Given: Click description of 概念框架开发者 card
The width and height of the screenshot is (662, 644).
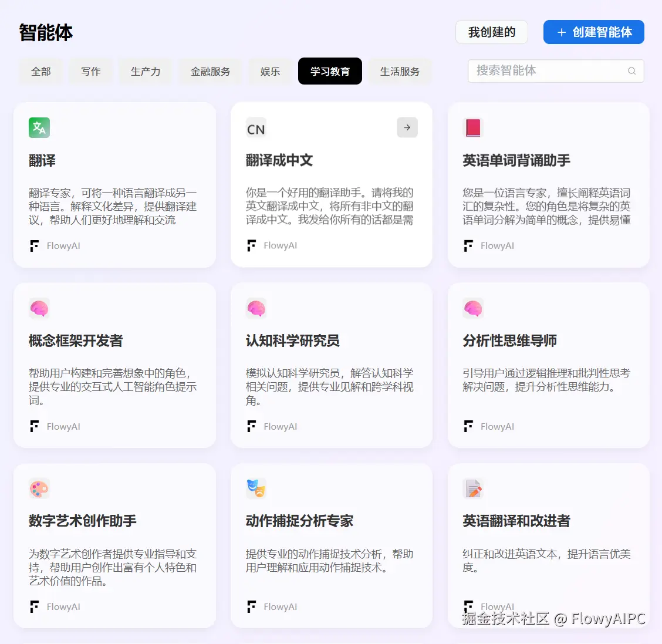Looking at the screenshot, I should pyautogui.click(x=113, y=387).
